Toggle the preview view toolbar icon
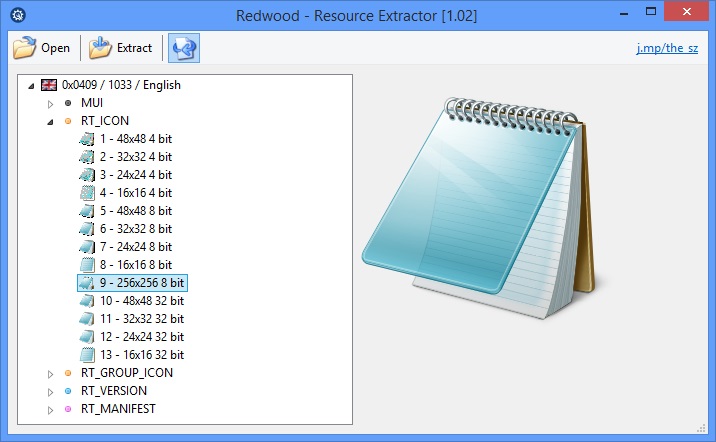Screen dimensions: 716x442 point(183,47)
